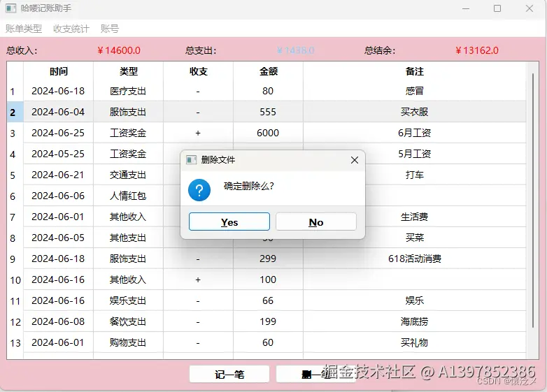The image size is (547, 392).
Task: Click the 感冒 remark cell
Action: coord(414,91)
